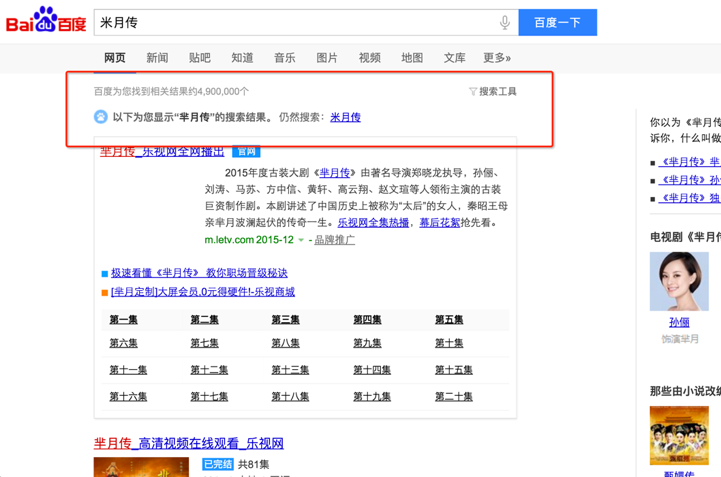Activate the microphone voice search icon
This screenshot has width=721, height=477.
pyautogui.click(x=505, y=22)
